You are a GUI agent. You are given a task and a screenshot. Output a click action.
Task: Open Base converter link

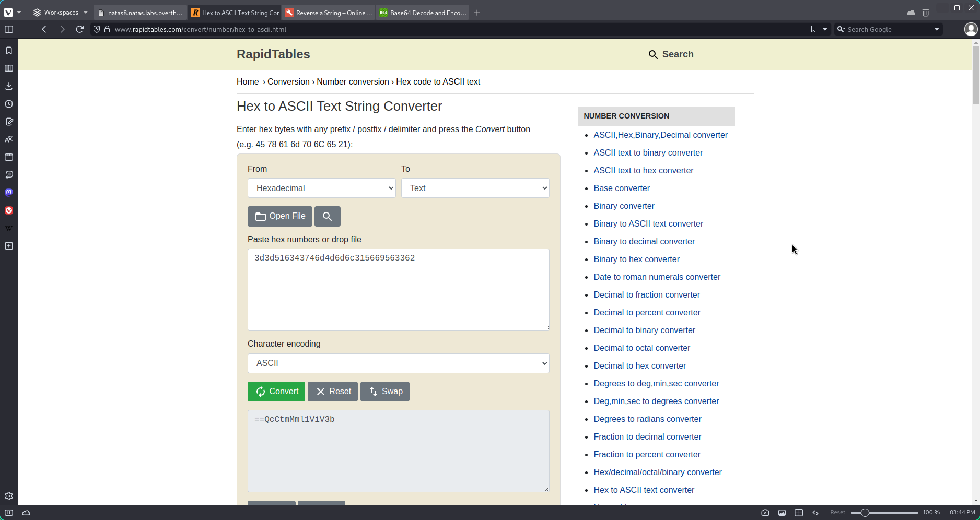click(622, 188)
